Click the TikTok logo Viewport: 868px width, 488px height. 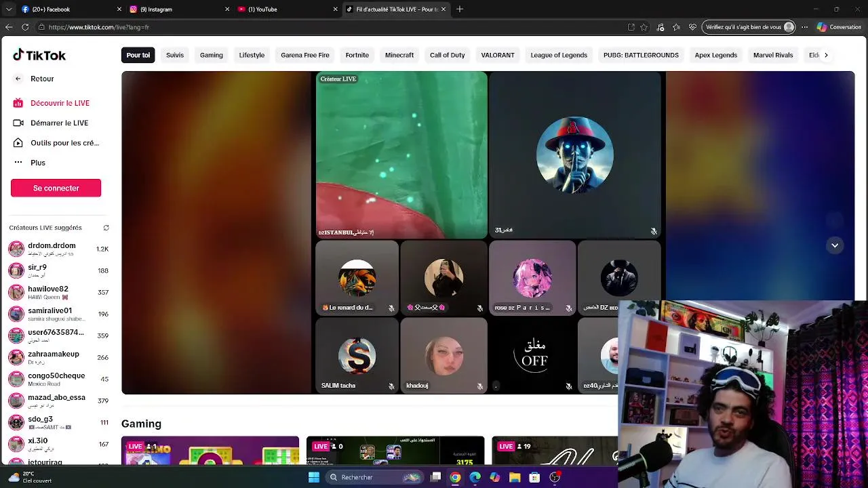[x=39, y=55]
